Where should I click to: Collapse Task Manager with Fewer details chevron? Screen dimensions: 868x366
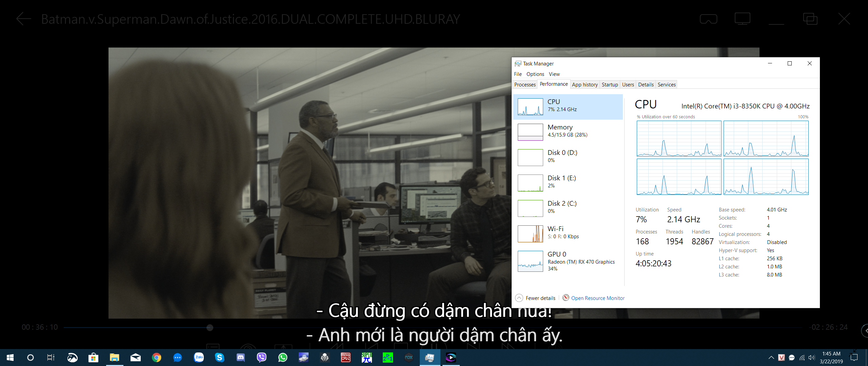coord(519,298)
